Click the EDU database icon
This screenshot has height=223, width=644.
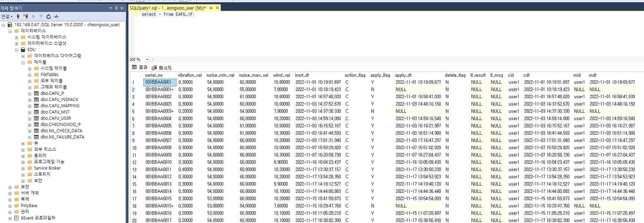tap(23, 49)
